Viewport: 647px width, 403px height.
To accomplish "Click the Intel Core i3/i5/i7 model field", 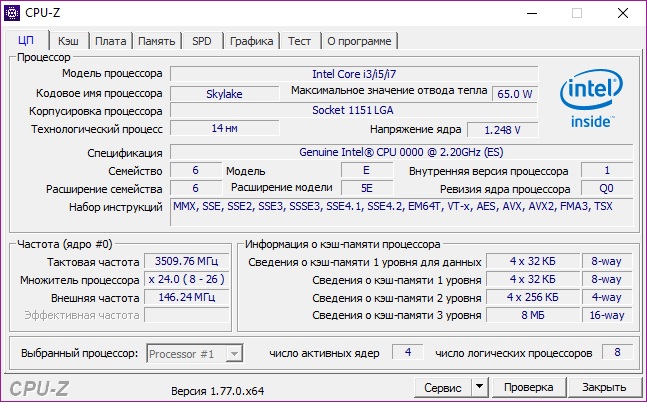I will [x=354, y=74].
